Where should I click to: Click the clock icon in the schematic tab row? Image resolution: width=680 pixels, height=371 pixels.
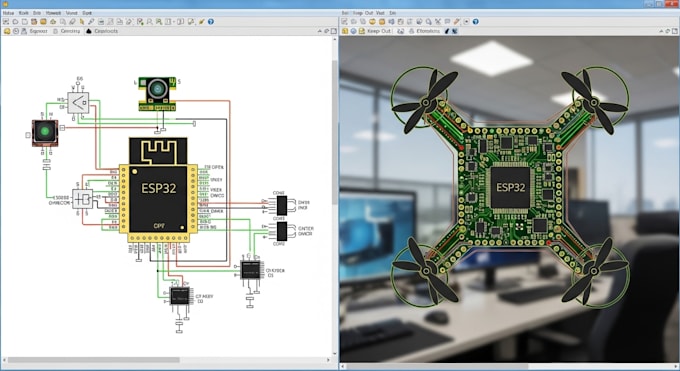pos(16,31)
